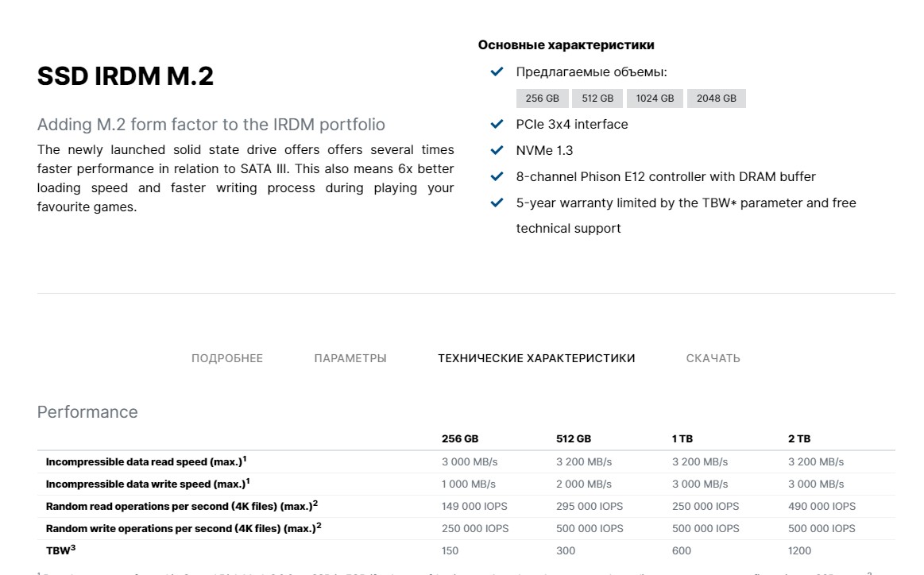924x575 pixels.
Task: Choose the 2048 GB capacity button
Action: (717, 98)
